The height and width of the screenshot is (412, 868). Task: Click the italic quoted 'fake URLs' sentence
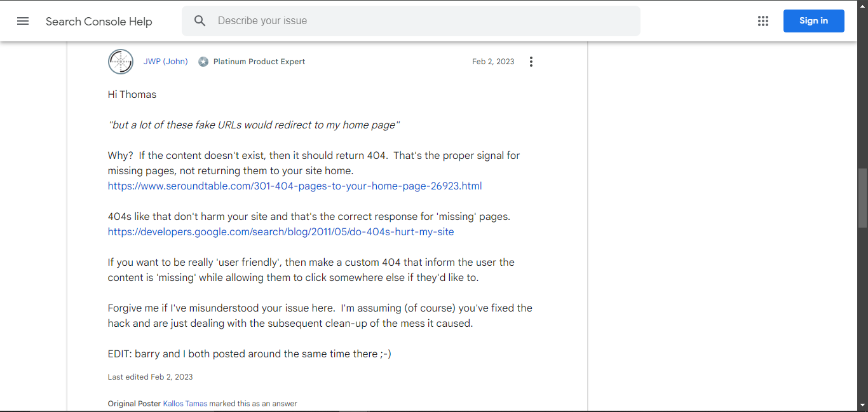pyautogui.click(x=254, y=125)
